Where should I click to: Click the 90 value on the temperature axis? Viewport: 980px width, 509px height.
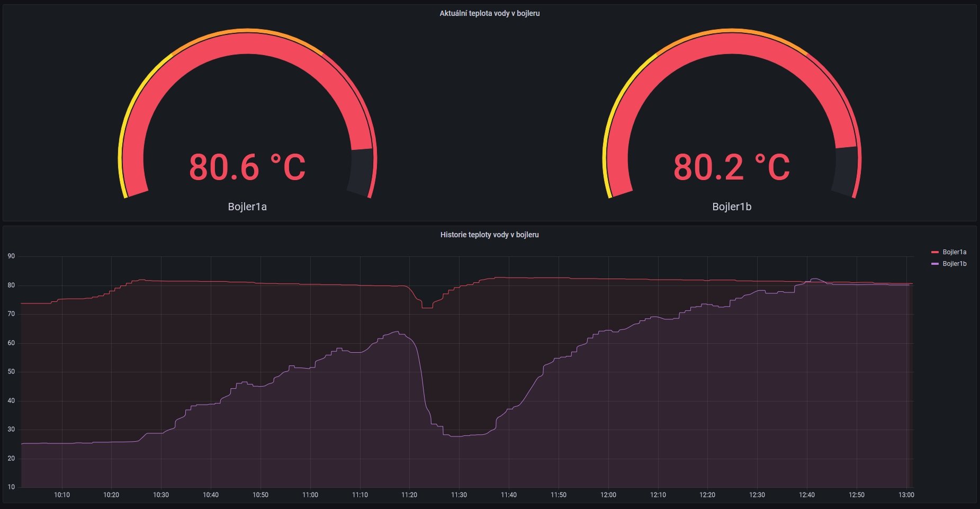pos(11,256)
